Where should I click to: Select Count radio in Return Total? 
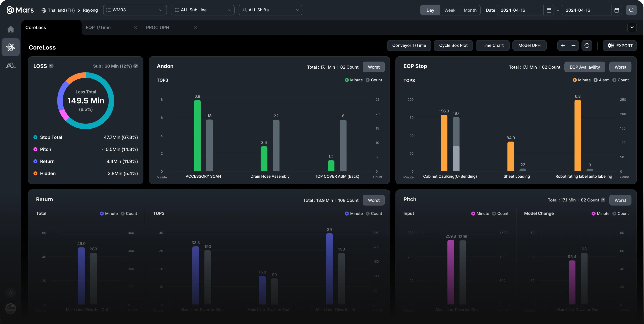122,213
